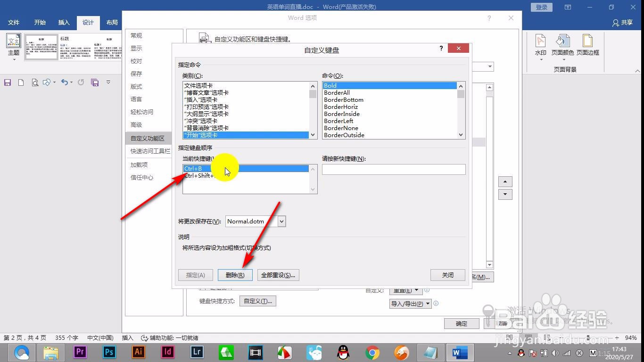Click the Save icon in quick access toolbar
Image resolution: width=644 pixels, height=362 pixels.
coord(8,82)
